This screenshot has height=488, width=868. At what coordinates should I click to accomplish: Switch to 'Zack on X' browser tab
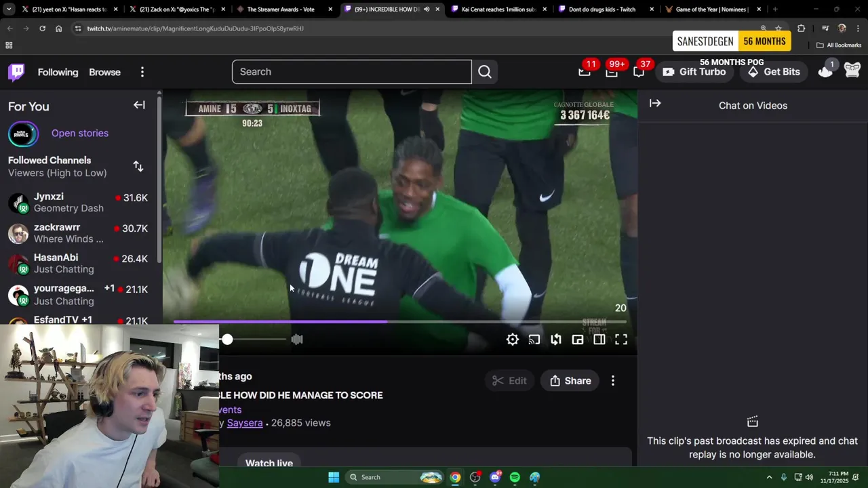(x=176, y=9)
